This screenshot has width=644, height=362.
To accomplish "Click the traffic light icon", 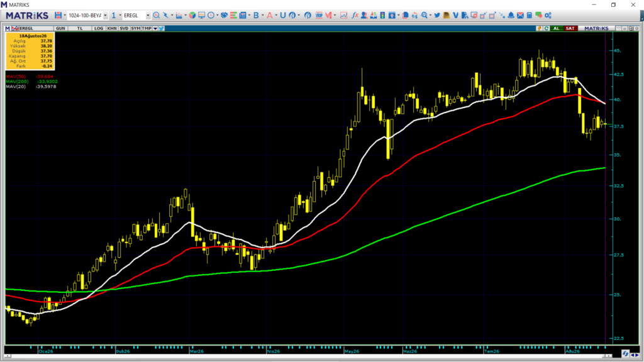I will tap(382, 15).
